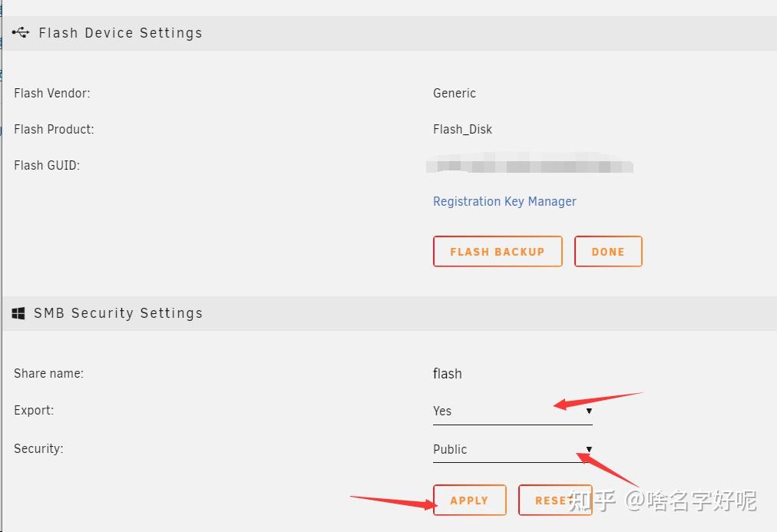This screenshot has width=777, height=532.
Task: Click the Security field label
Action: tap(38, 448)
